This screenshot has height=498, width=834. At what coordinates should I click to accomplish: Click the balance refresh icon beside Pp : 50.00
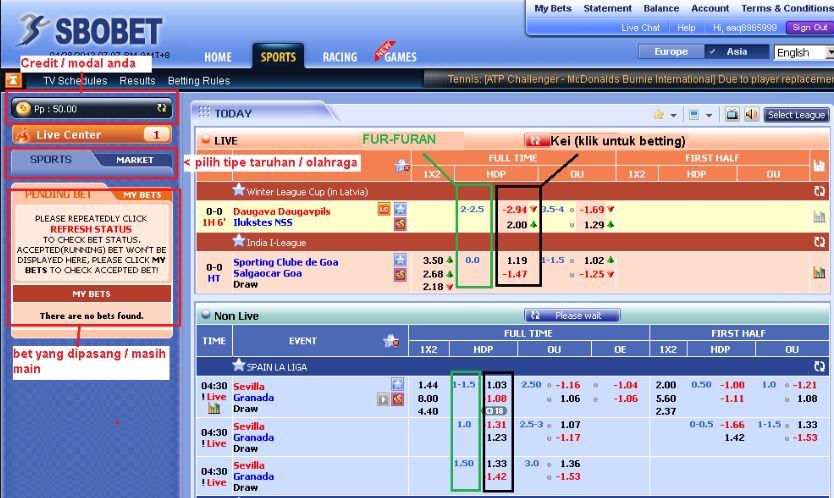click(x=162, y=108)
